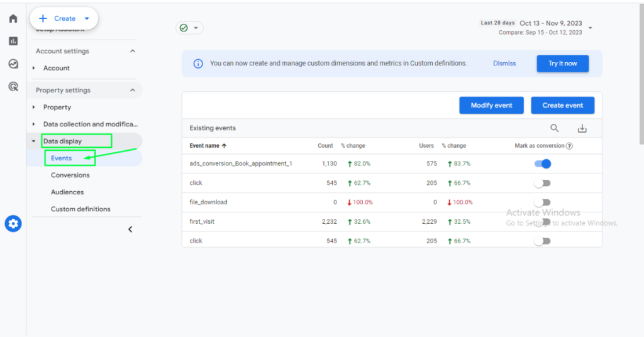Select Custom definitions in sidebar
The height and width of the screenshot is (337, 644).
pos(80,209)
